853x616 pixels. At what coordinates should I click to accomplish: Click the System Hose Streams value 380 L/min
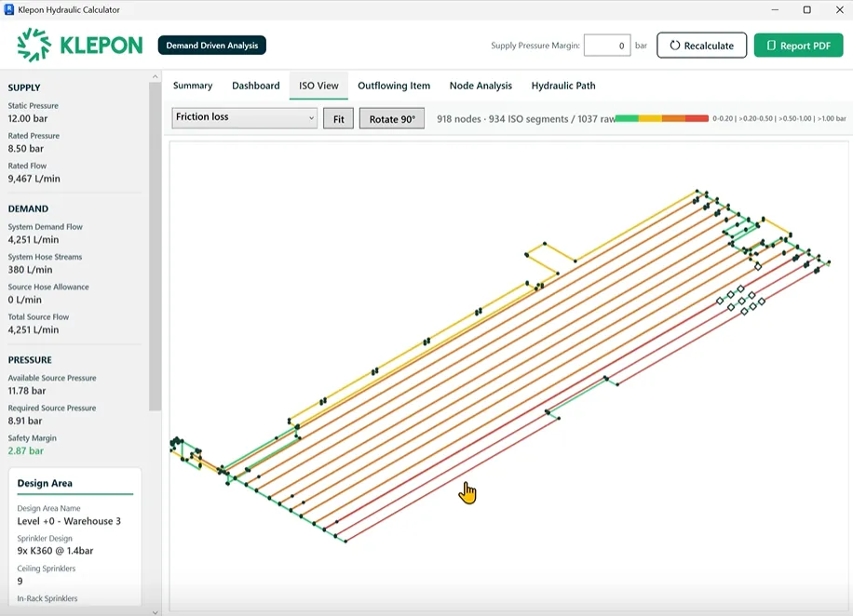tap(31, 270)
